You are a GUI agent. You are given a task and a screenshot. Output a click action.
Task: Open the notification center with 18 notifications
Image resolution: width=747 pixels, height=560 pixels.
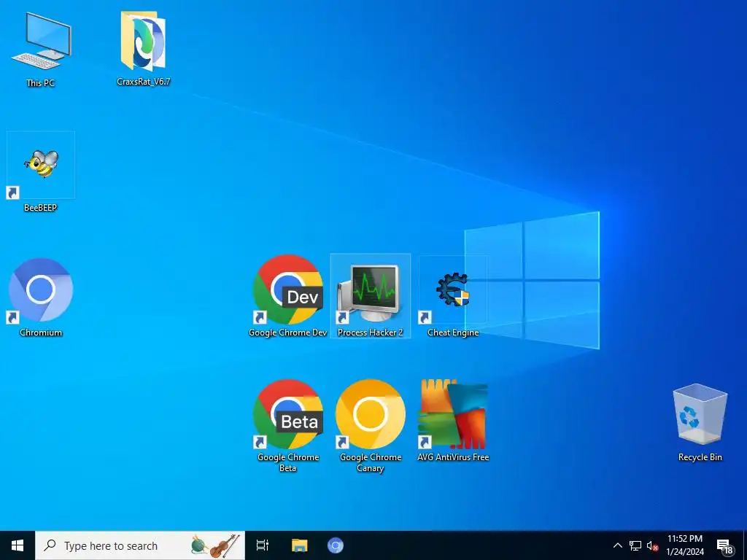(724, 546)
